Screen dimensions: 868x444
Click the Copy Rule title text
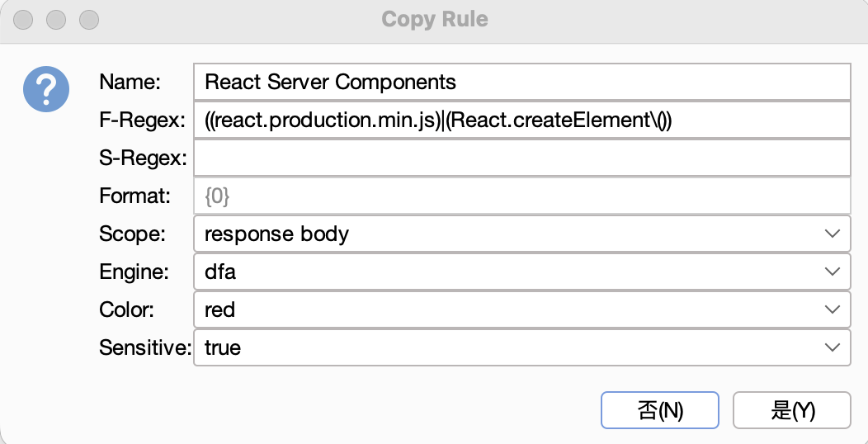tap(434, 19)
